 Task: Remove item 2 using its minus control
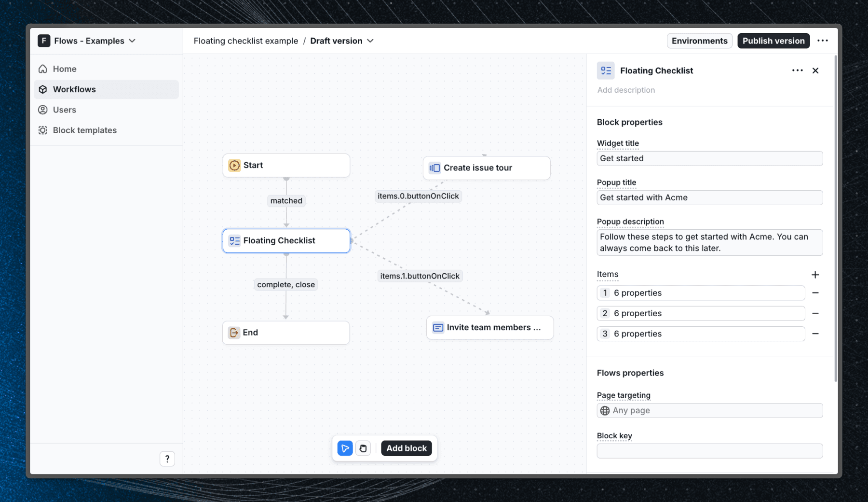[815, 313]
